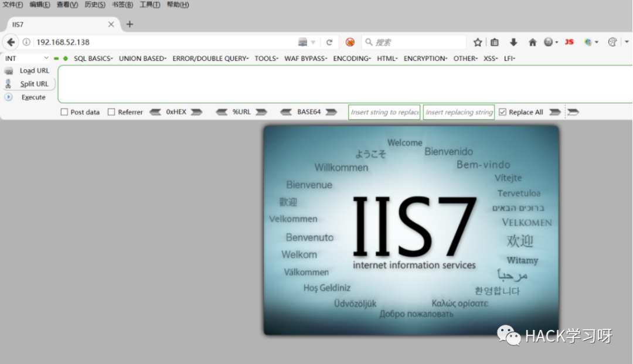This screenshot has height=364, width=633.
Task: Click the small green dash HackBar icon
Action: pyautogui.click(x=56, y=59)
